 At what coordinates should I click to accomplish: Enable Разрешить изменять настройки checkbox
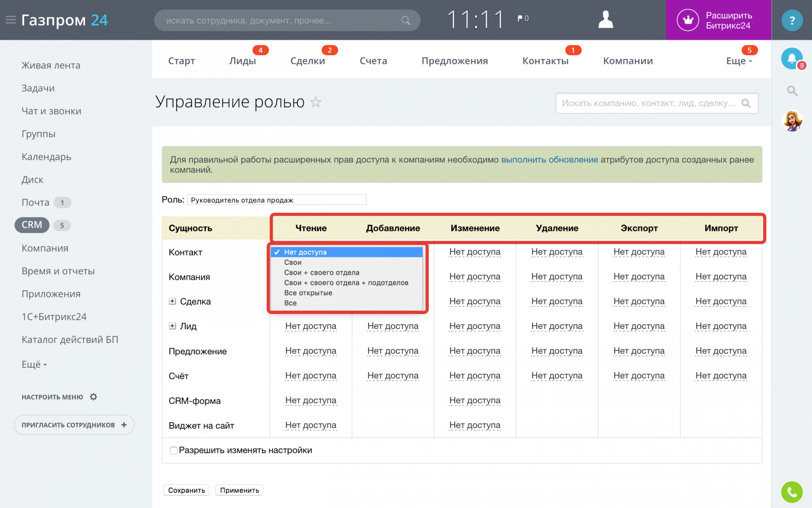(174, 450)
